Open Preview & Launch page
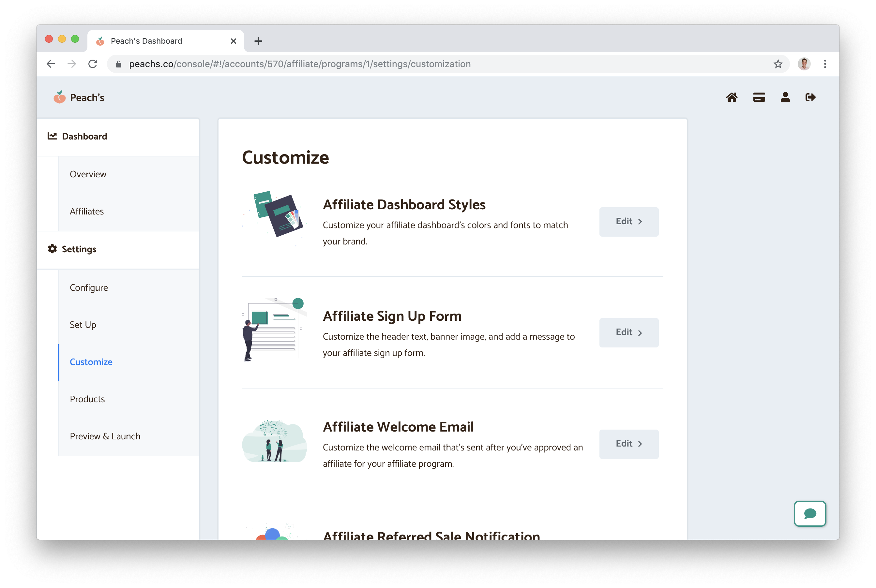876x588 pixels. 105,436
